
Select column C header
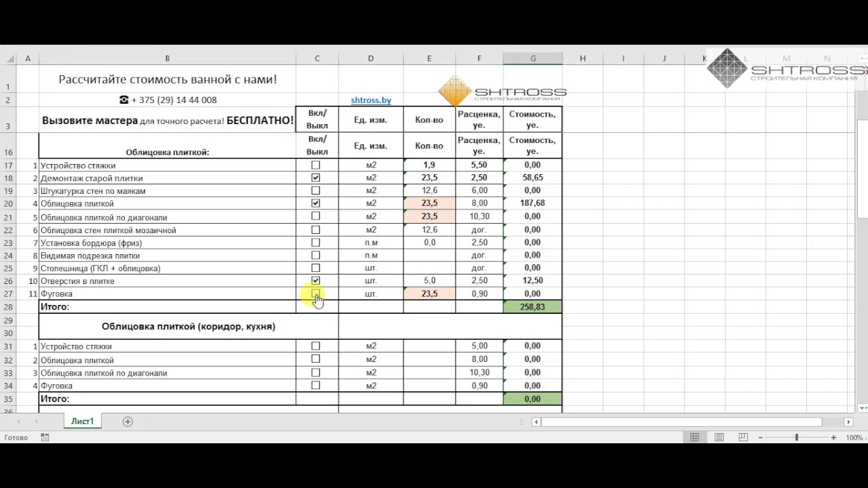click(x=317, y=59)
